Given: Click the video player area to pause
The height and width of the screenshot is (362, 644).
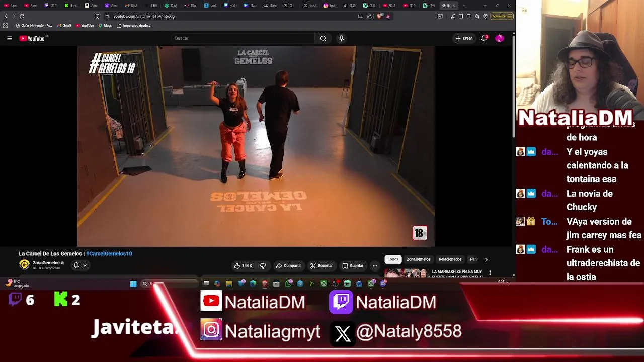Looking at the screenshot, I should (256, 146).
